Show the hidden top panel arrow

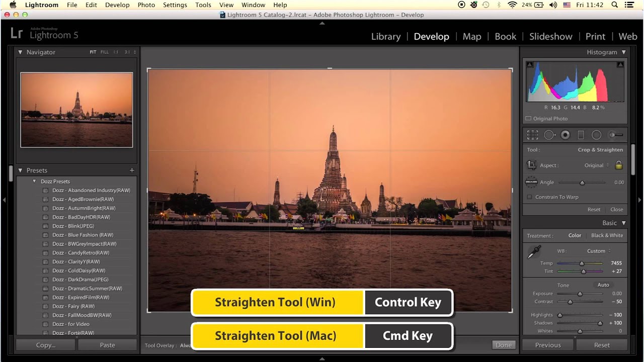(322, 23)
